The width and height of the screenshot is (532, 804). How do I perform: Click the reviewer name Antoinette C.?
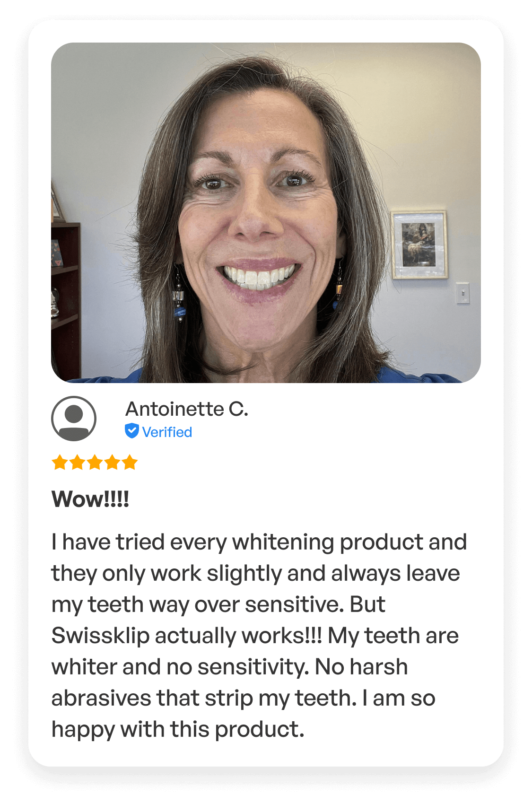click(x=187, y=409)
